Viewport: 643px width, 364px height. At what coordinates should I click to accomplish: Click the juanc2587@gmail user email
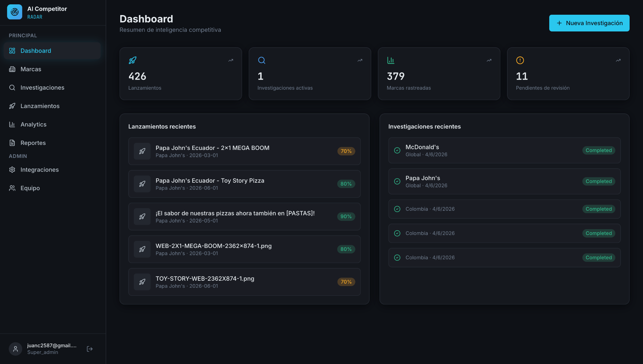[52, 346]
